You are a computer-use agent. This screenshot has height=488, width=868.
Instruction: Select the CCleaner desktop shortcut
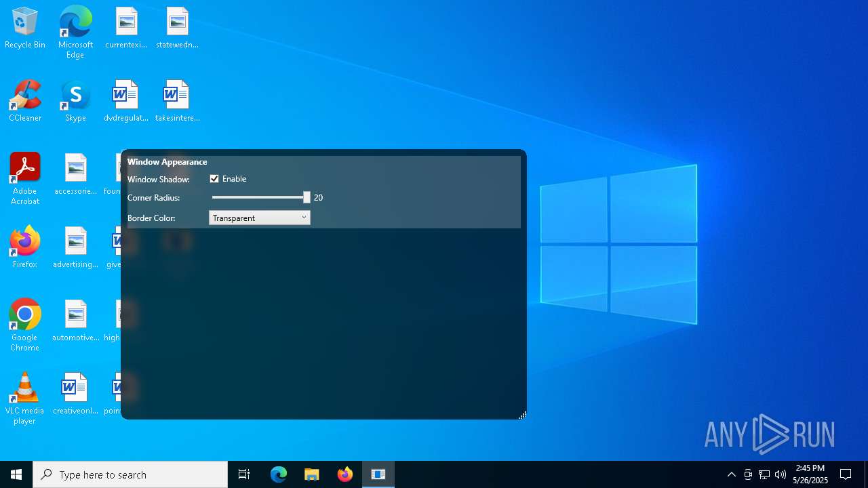[x=25, y=102]
